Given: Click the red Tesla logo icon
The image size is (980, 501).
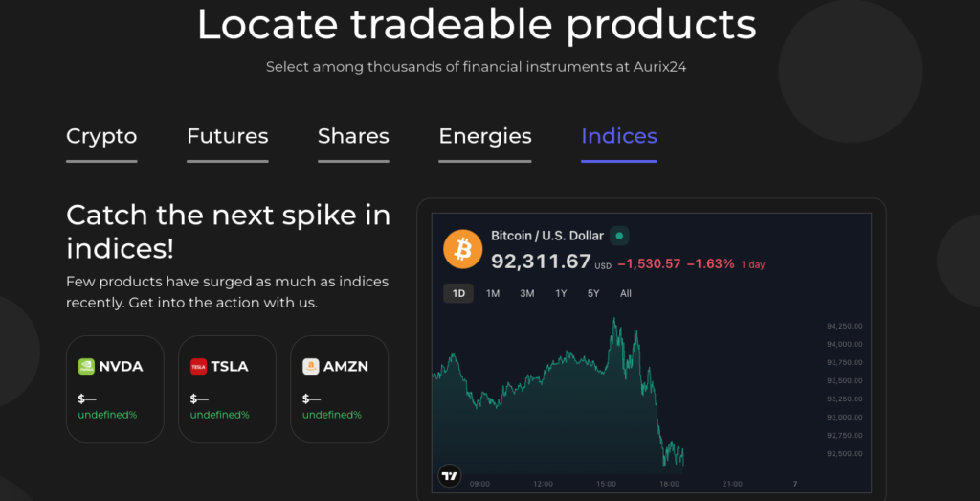Looking at the screenshot, I should point(198,366).
